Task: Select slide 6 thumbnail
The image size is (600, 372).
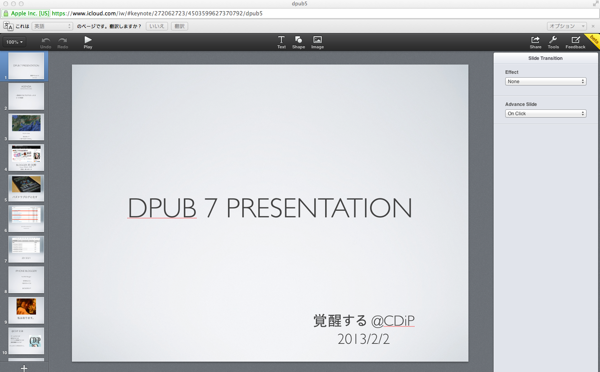Action: click(26, 219)
